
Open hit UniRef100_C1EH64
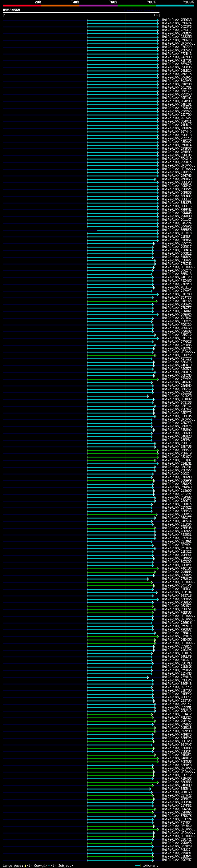click(177, 240)
